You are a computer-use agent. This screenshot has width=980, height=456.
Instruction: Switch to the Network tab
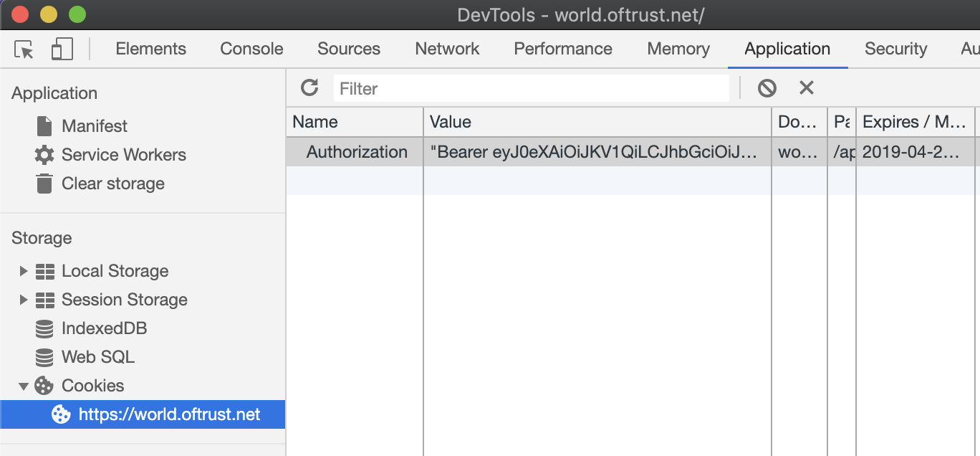click(447, 49)
